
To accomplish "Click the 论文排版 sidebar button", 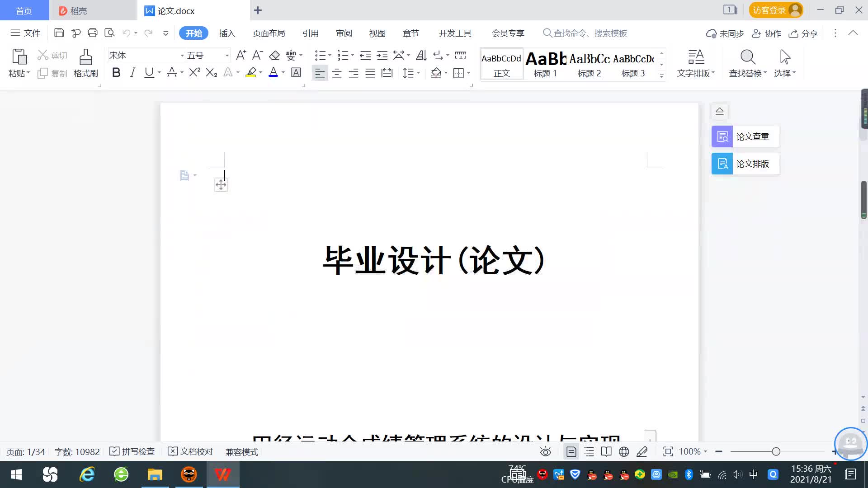I will [745, 164].
